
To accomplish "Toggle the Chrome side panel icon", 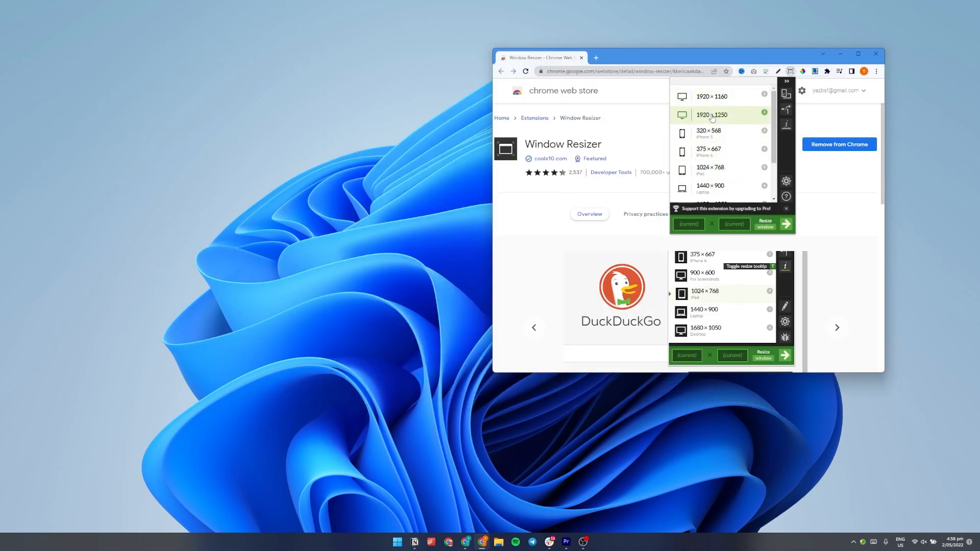I will point(851,71).
